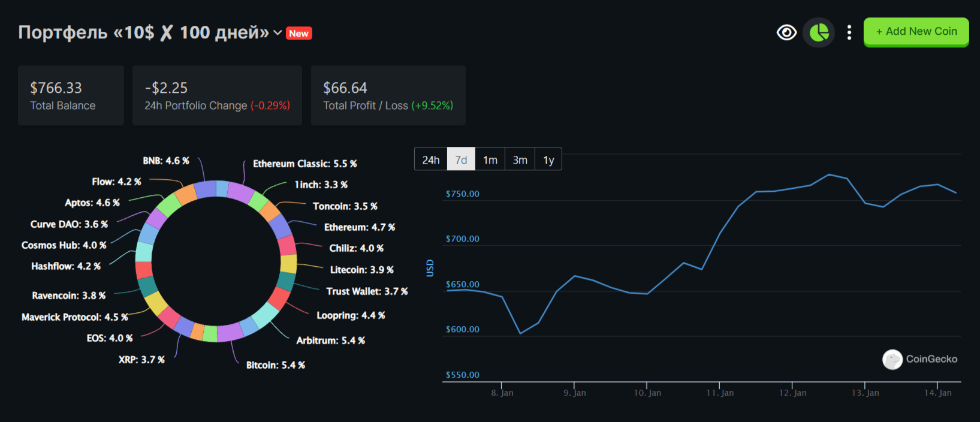
Task: Click the Cosmos Hub: 4.0 % label
Action: [x=64, y=245]
